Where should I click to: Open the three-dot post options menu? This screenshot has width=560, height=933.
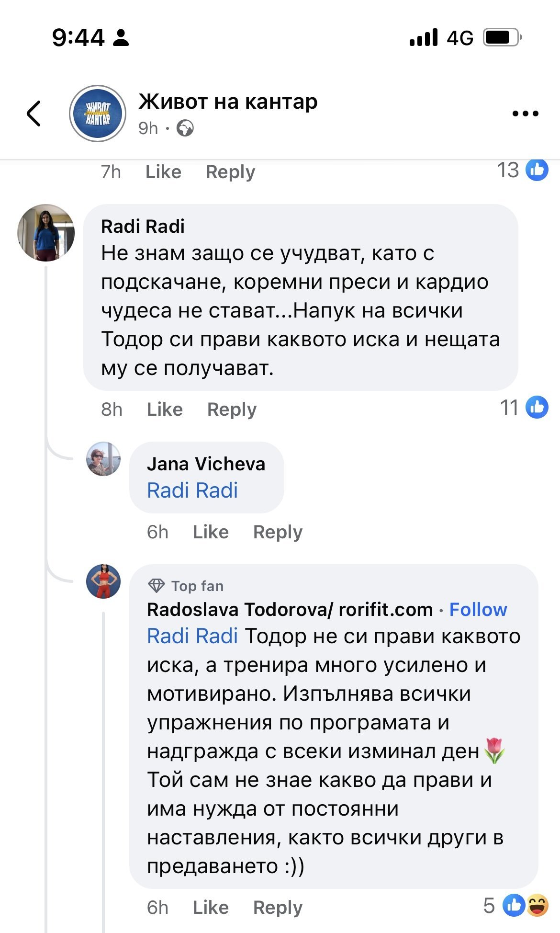click(x=525, y=114)
